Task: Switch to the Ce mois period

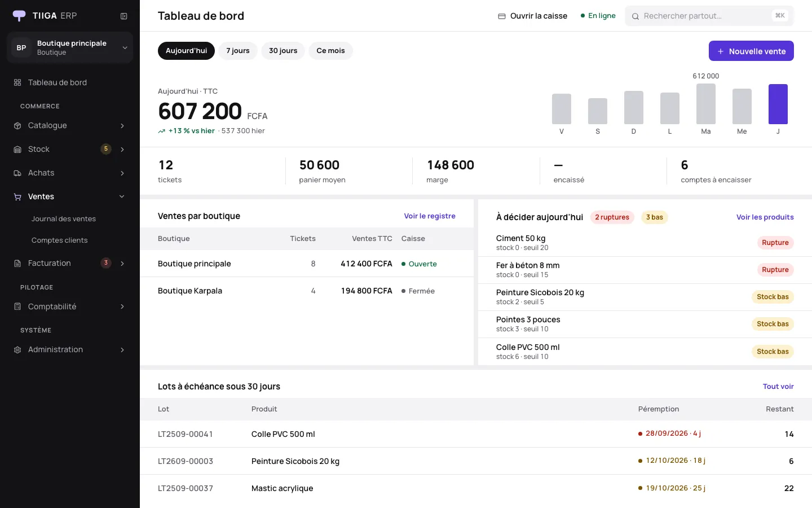Action: coord(330,51)
